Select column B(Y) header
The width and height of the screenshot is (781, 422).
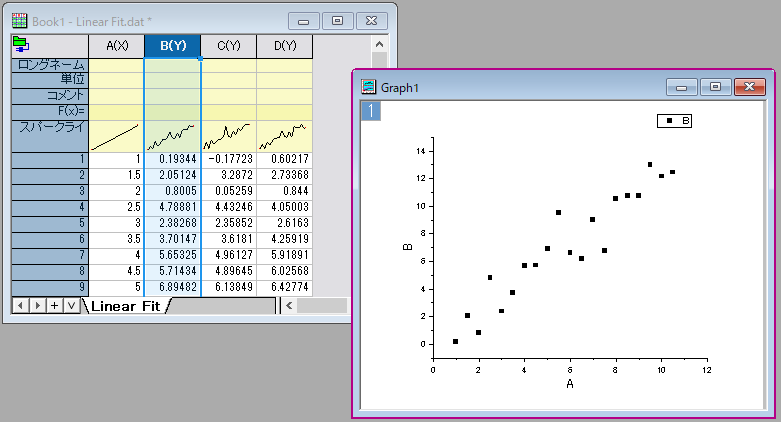coord(173,46)
